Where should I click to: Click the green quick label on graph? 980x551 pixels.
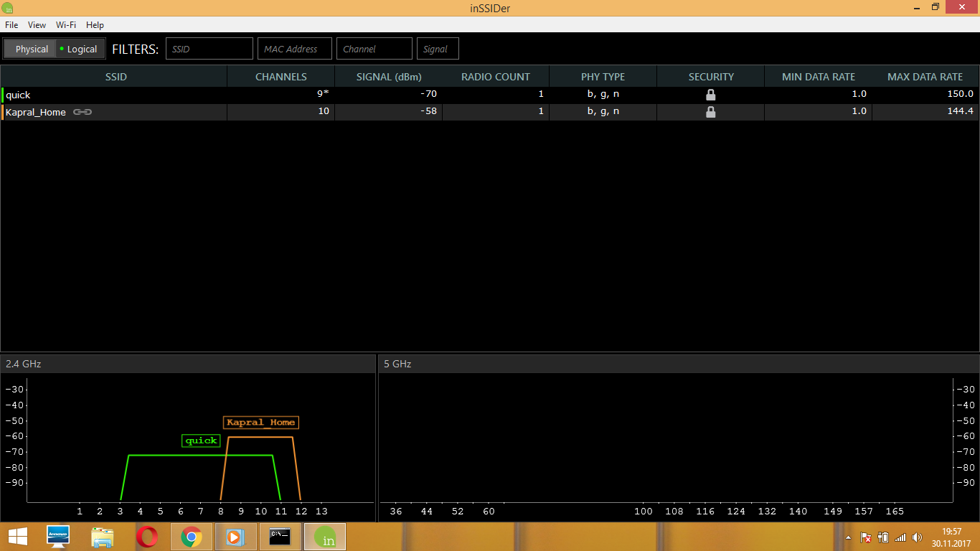[201, 441]
